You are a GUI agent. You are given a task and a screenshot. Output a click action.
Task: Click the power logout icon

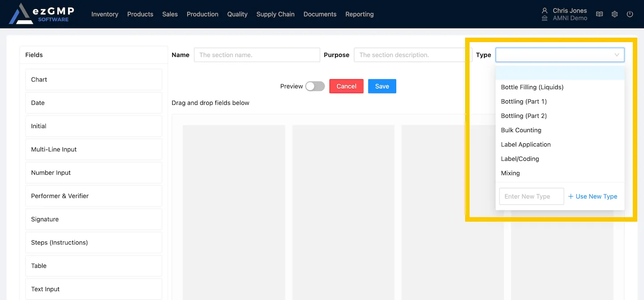click(630, 14)
